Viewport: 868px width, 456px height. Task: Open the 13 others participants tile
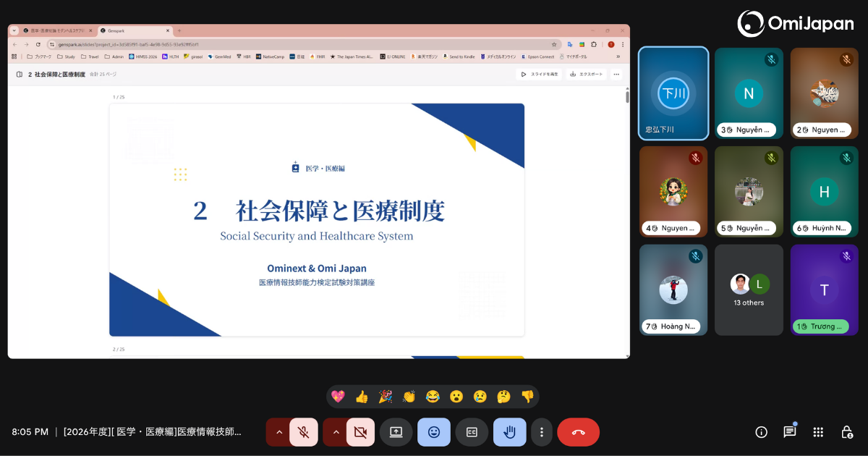(749, 290)
